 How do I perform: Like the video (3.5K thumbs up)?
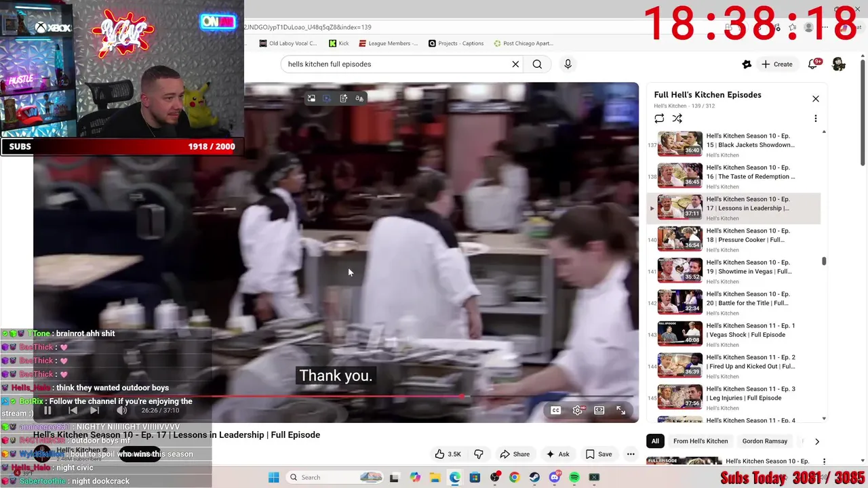pyautogui.click(x=448, y=454)
